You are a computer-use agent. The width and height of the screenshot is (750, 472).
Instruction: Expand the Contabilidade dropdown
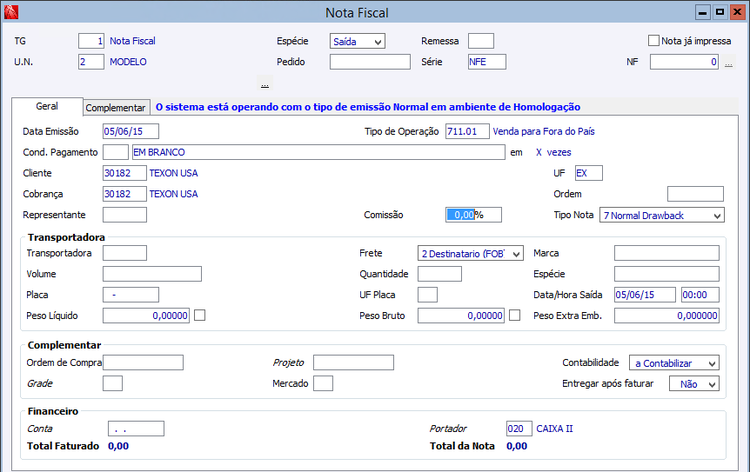pos(710,363)
